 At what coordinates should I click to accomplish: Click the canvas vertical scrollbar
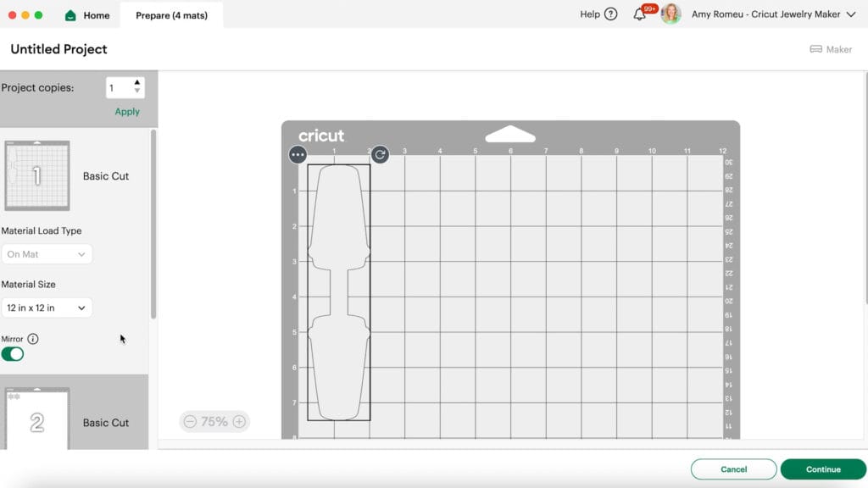(x=865, y=188)
